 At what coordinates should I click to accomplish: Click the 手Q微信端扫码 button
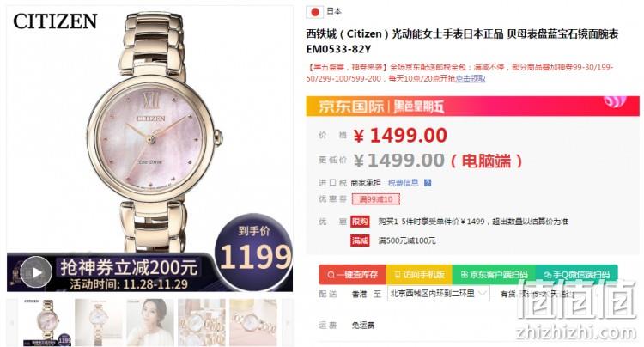click(x=577, y=275)
